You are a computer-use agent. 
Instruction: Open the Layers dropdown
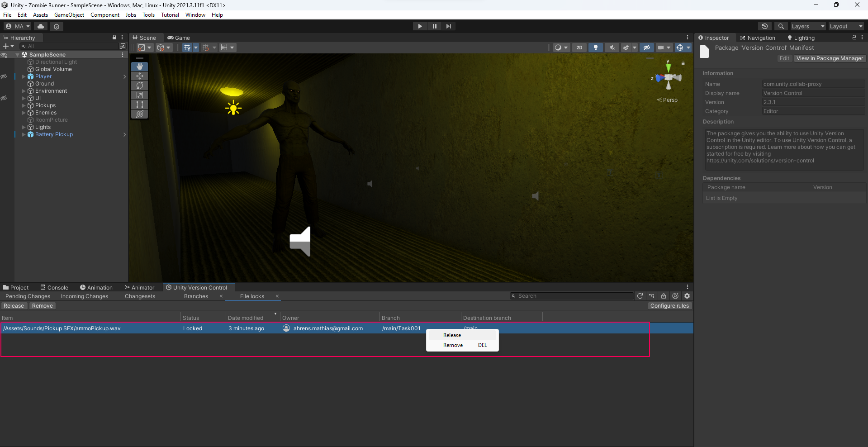(x=808, y=26)
